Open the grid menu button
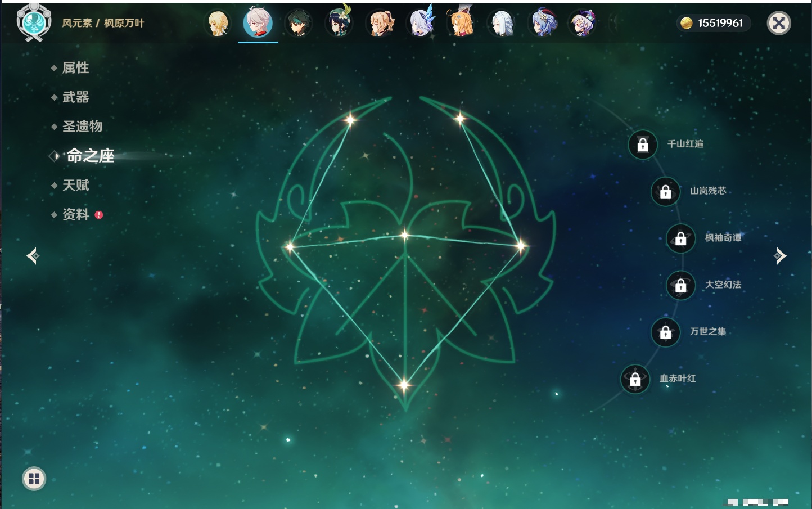The width and height of the screenshot is (812, 509). click(34, 479)
